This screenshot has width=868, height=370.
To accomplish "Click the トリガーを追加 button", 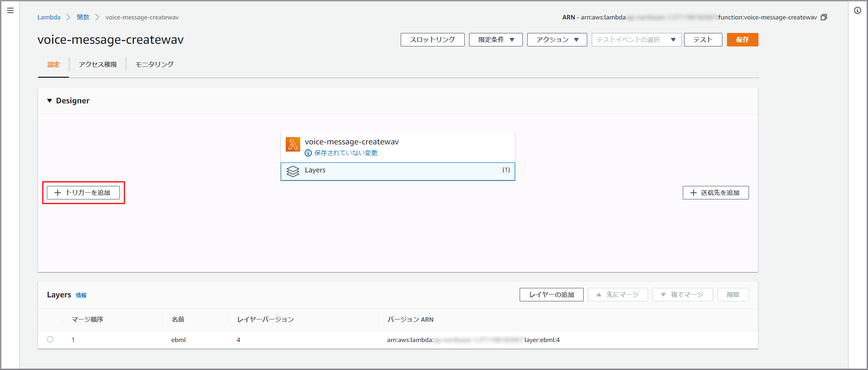I will 83,193.
